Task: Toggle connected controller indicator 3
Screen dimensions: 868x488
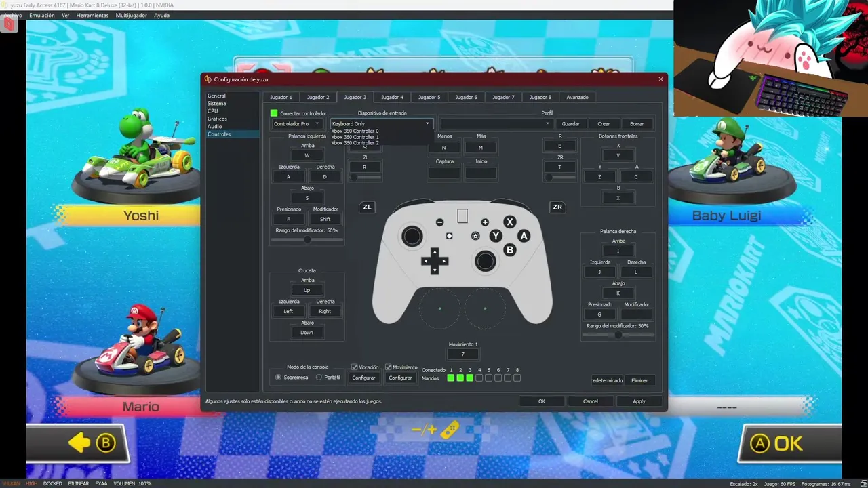Action: (470, 378)
